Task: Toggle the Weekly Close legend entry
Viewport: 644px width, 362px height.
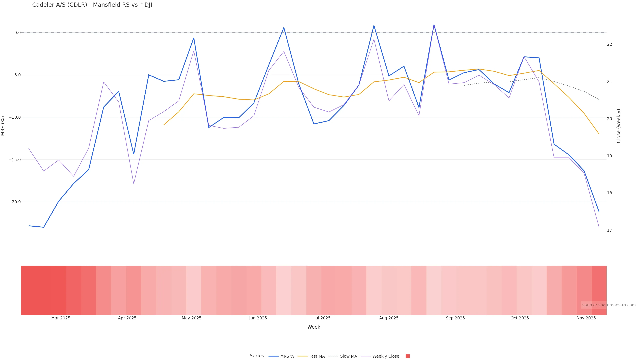Action: tap(386, 356)
